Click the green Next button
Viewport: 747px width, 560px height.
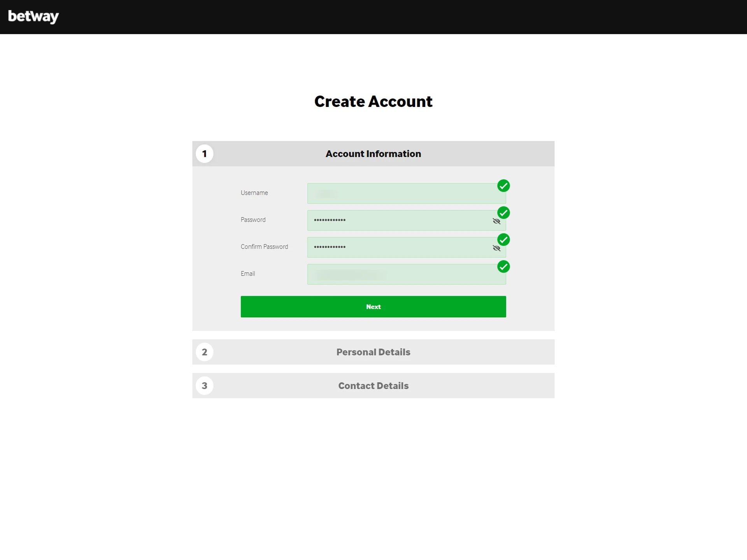(373, 306)
